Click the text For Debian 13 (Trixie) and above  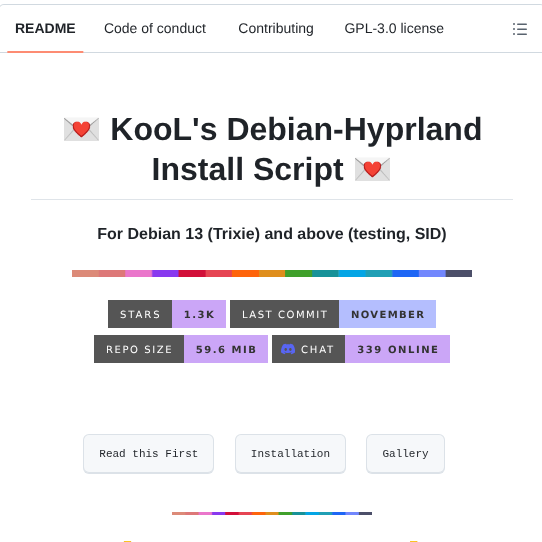[221, 234]
